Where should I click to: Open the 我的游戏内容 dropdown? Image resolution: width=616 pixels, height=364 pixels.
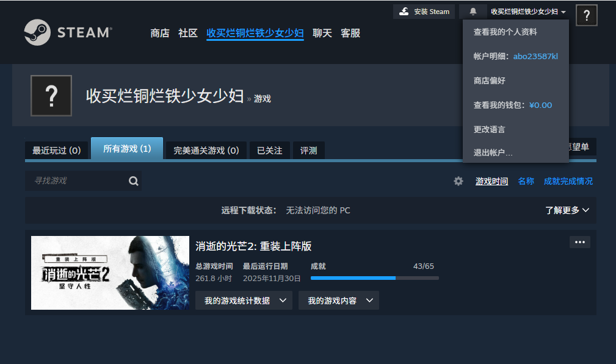pyautogui.click(x=338, y=300)
